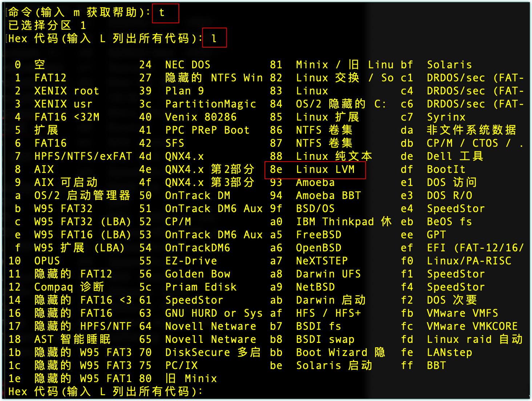Viewport: 532px width, 401px height.
Task: Click the 'GPT' entry with code ee
Action: point(436,235)
